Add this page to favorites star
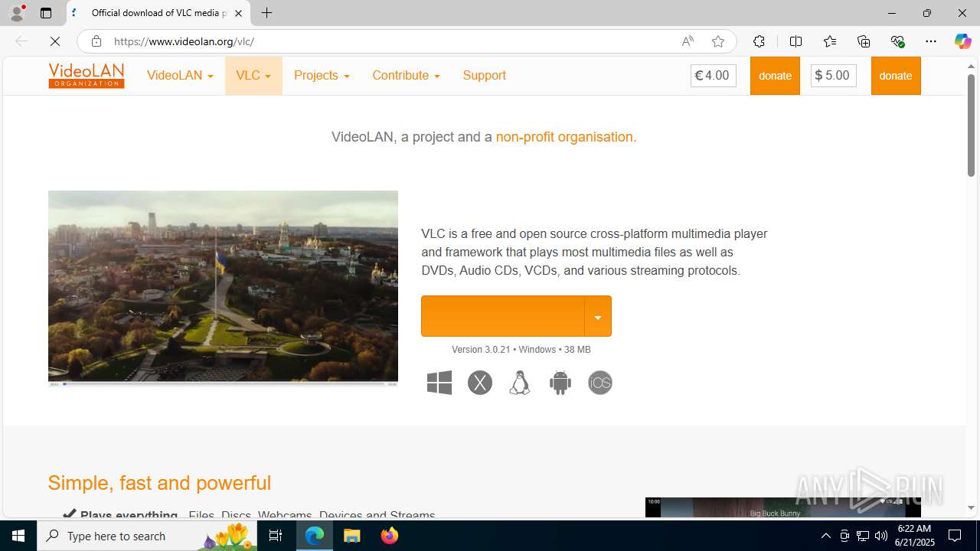The image size is (980, 551). click(717, 41)
